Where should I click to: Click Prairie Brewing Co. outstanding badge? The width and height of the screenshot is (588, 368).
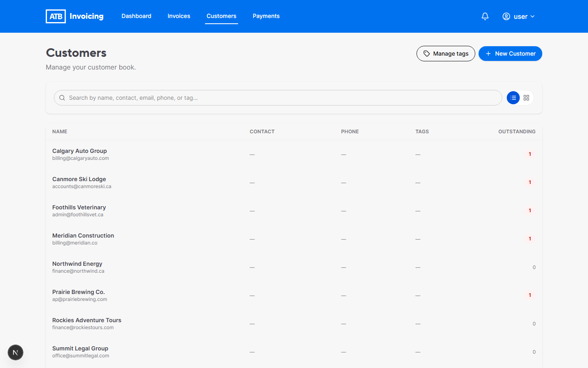[530, 295]
